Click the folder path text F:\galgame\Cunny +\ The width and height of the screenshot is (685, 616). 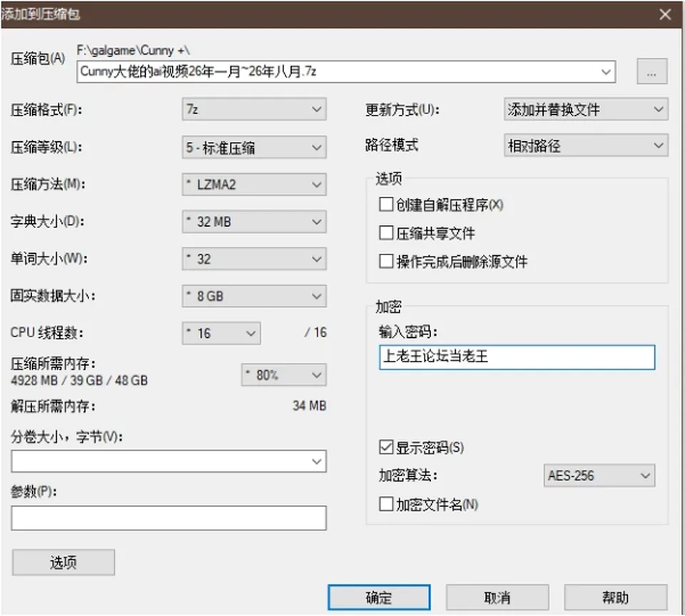[133, 50]
